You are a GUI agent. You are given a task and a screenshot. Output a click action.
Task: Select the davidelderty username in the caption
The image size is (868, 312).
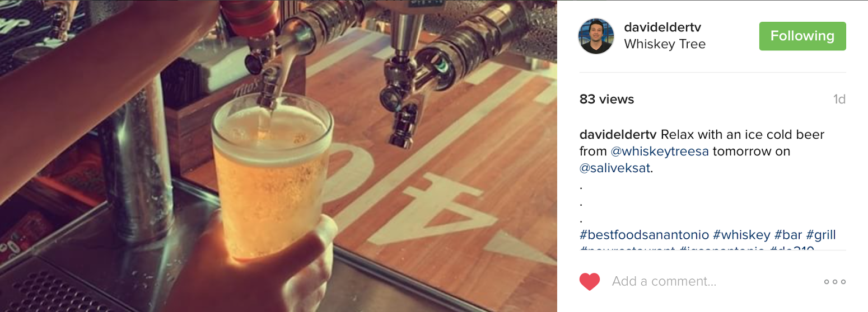(618, 135)
